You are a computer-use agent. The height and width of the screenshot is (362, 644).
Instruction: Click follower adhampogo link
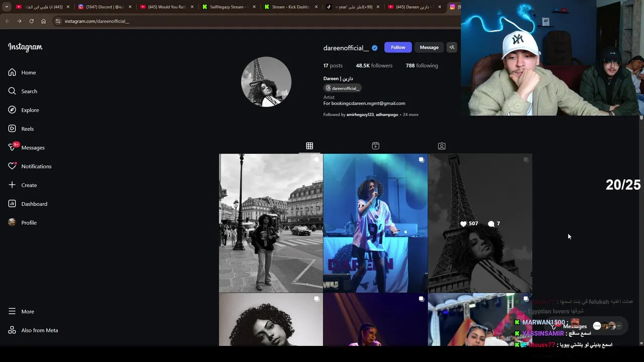tap(387, 115)
